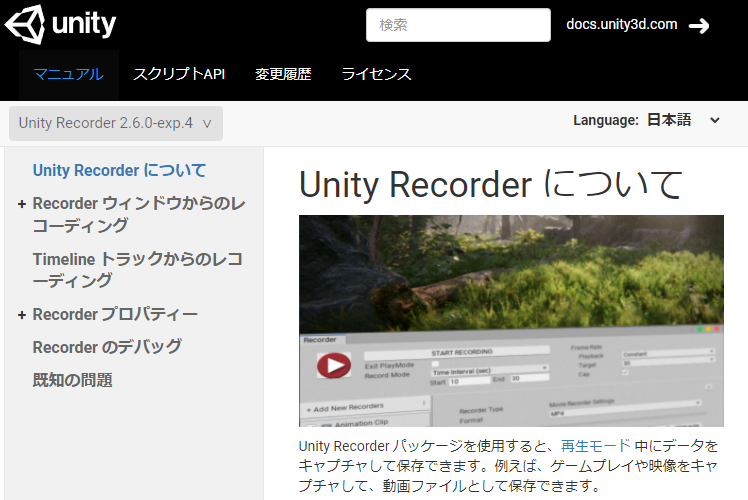748x500 pixels.
Task: Open Unity Recorder について in sidebar
Action: pos(119,170)
